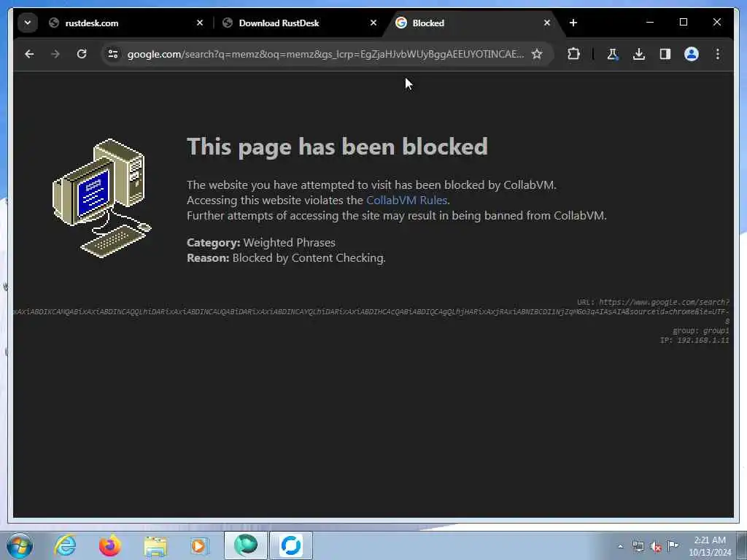
Task: Click the blocked URL details text
Action: 371,311
